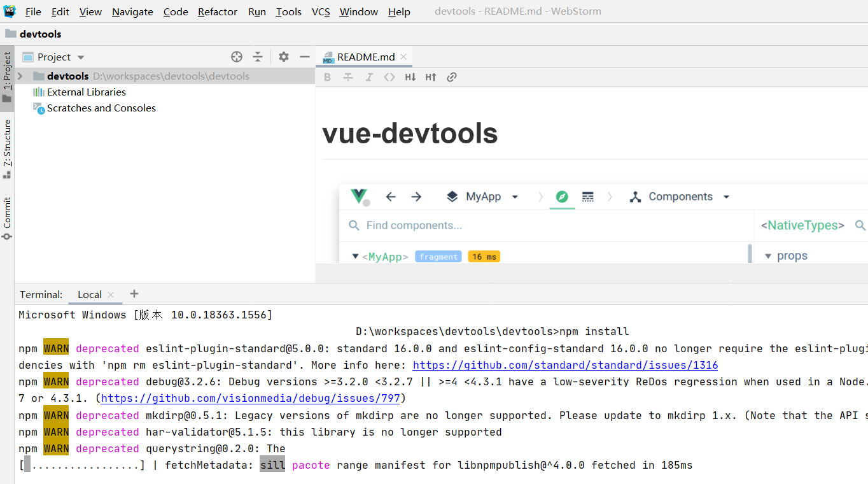Open the File menu
The height and width of the screenshot is (484, 868).
tap(33, 11)
